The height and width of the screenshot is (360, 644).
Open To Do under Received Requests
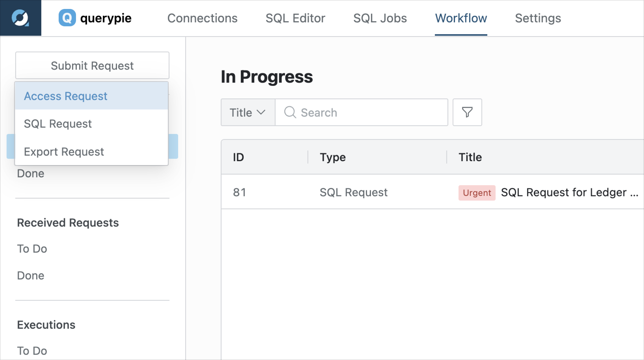[x=32, y=249]
